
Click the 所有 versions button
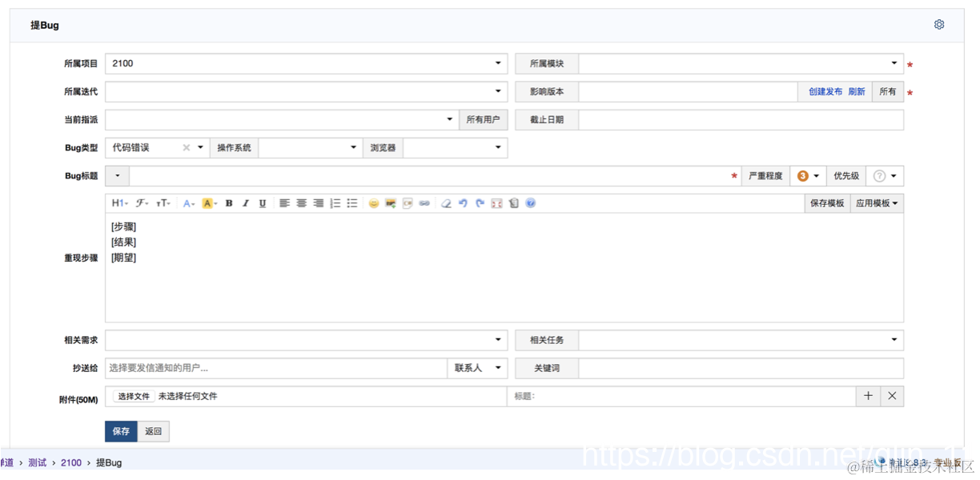pos(888,92)
